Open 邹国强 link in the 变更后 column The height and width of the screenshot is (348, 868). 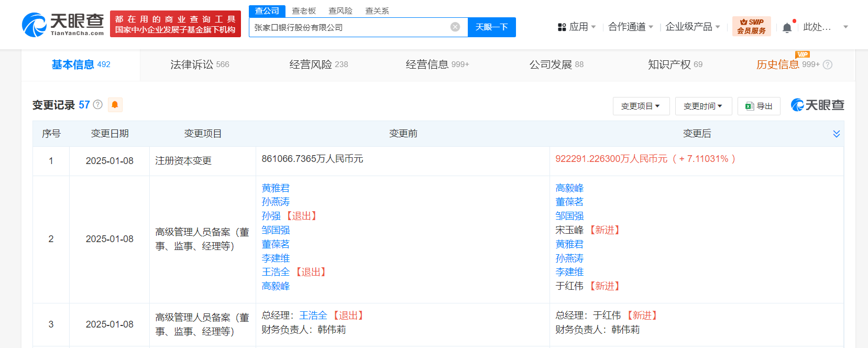569,216
